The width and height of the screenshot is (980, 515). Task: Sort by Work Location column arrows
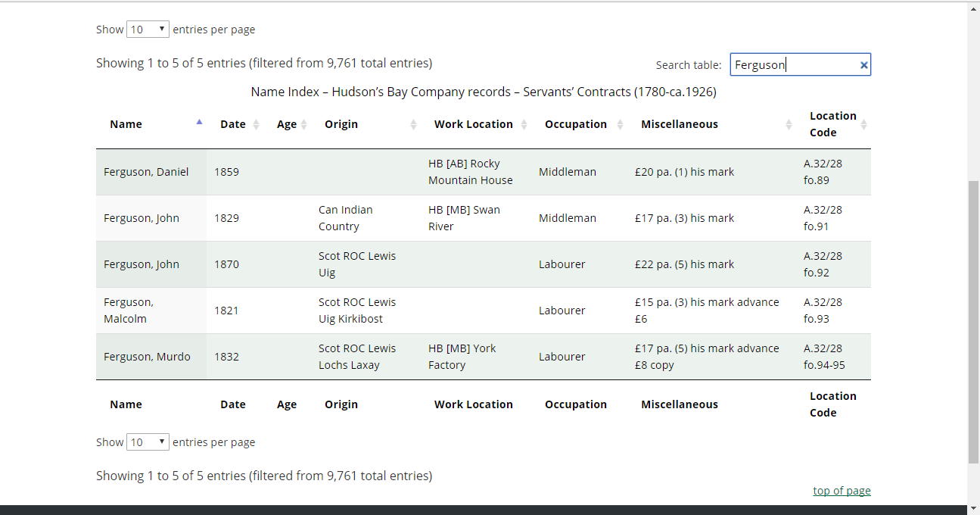coord(524,124)
